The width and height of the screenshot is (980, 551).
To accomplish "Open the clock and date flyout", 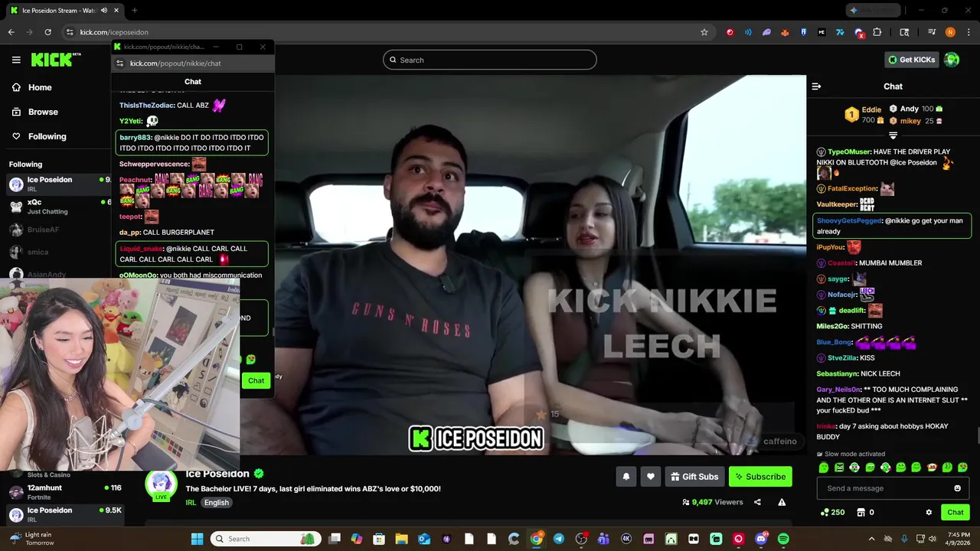I will pyautogui.click(x=958, y=539).
